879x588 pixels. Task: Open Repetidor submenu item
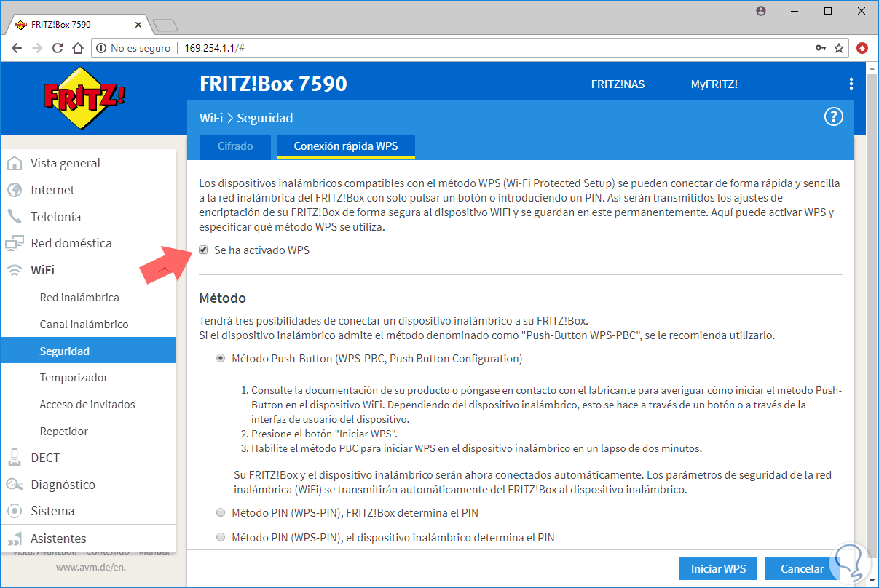64,432
